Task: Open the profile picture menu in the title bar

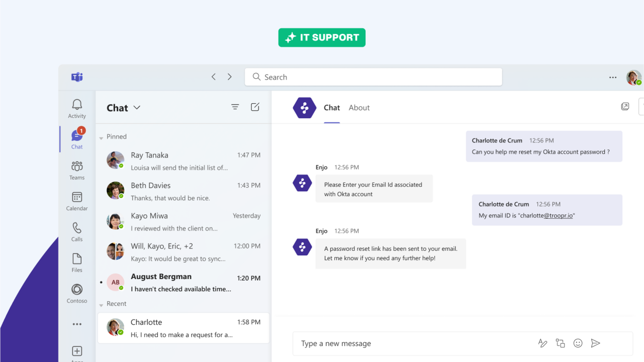Action: 634,77
